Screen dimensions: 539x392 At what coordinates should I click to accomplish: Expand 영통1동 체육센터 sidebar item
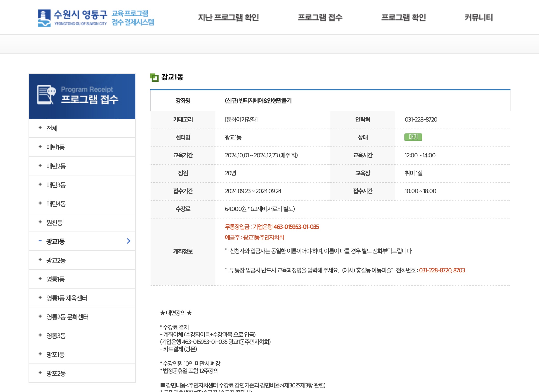tap(67, 298)
